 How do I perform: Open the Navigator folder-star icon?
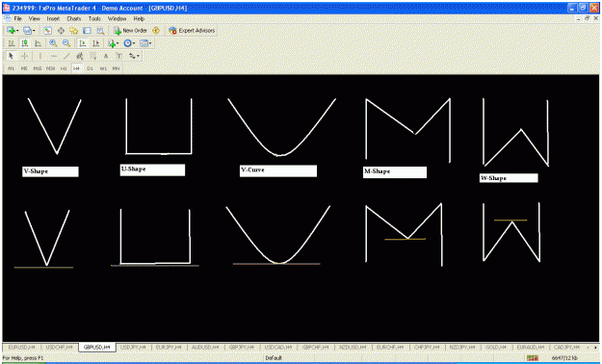(74, 31)
